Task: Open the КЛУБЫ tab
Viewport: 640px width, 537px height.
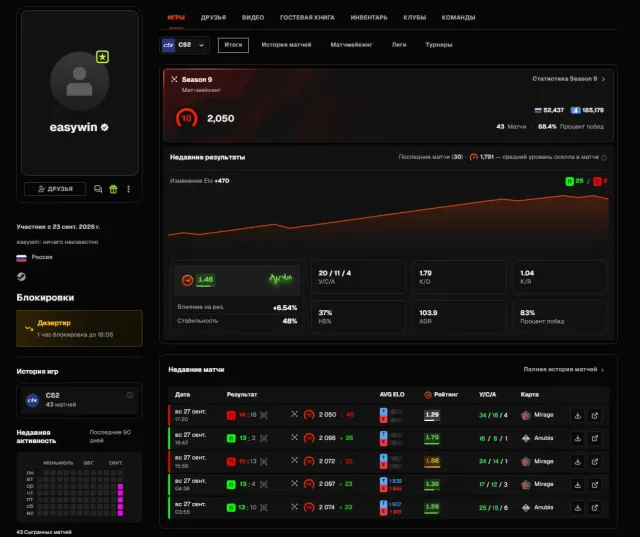Action: [x=414, y=18]
